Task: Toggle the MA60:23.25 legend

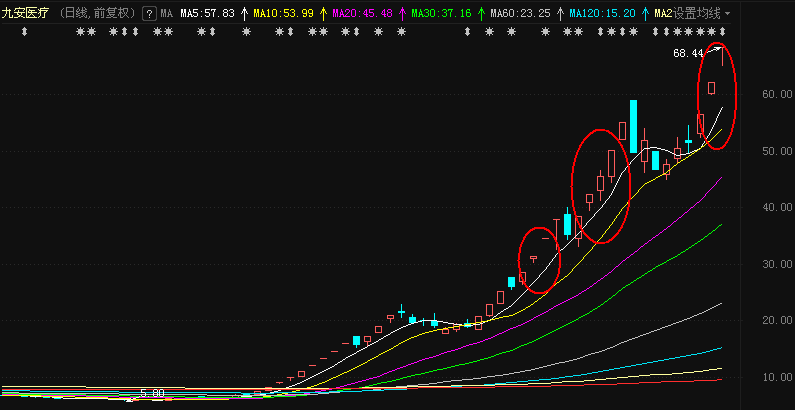Action: coord(521,14)
